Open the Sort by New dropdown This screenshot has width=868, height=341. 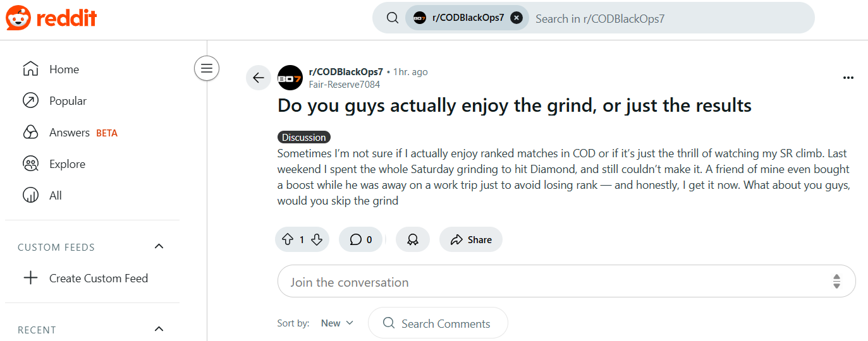(337, 323)
